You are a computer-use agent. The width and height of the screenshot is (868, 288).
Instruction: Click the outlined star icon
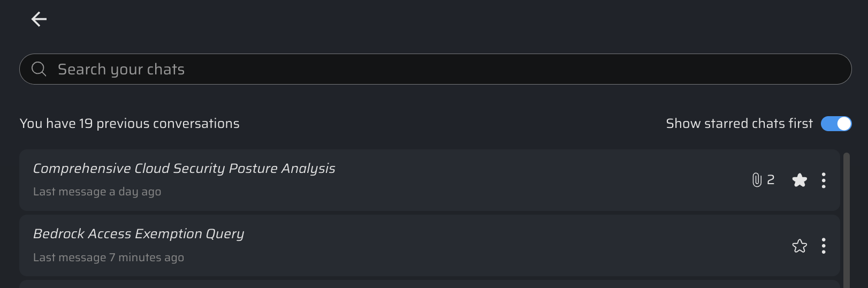(x=800, y=246)
